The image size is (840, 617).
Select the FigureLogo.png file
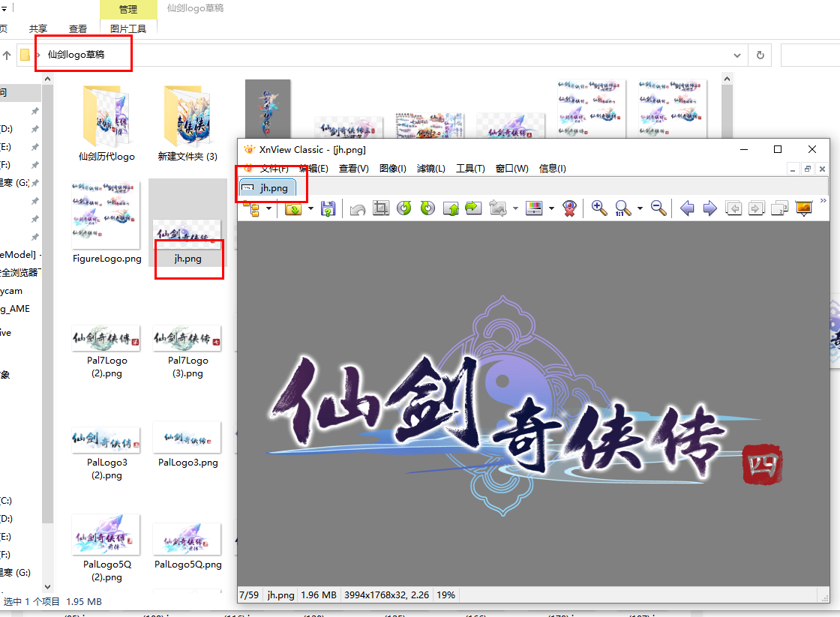pyautogui.click(x=106, y=222)
